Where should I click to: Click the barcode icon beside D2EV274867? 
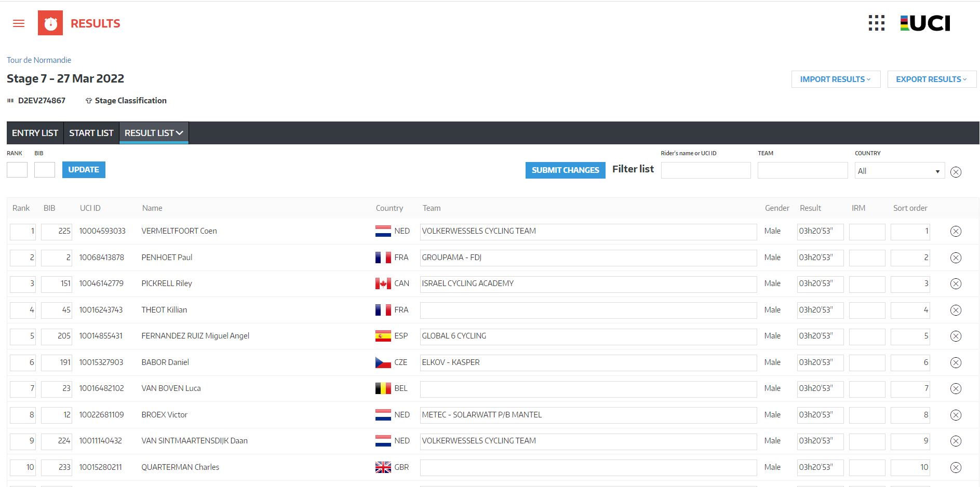click(10, 101)
